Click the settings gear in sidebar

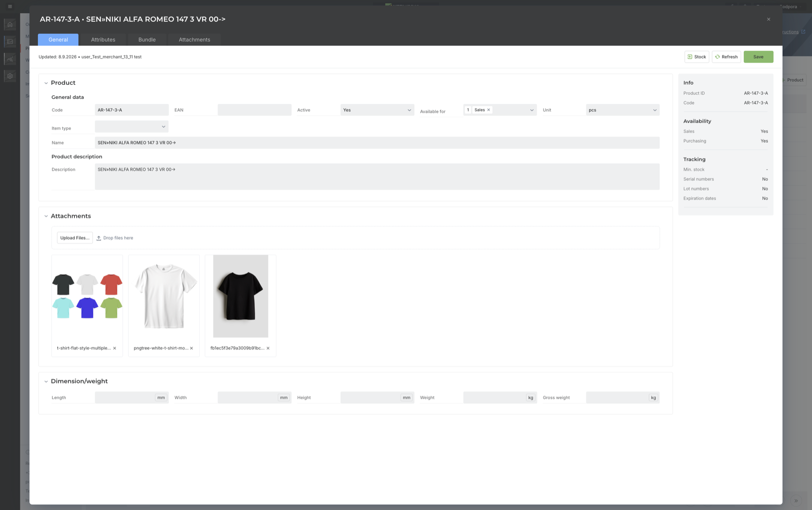[10, 76]
